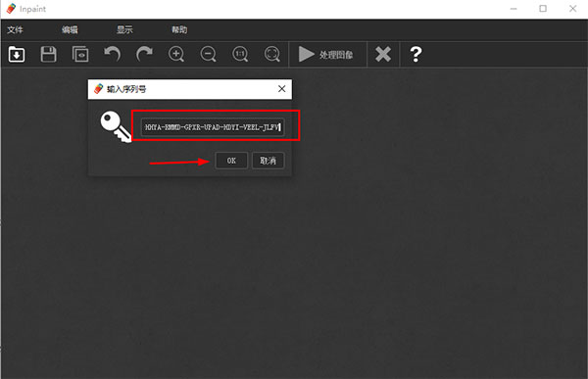Viewport: 588px width, 379px height.
Task: Close the Inpaint application window
Action: (572, 9)
